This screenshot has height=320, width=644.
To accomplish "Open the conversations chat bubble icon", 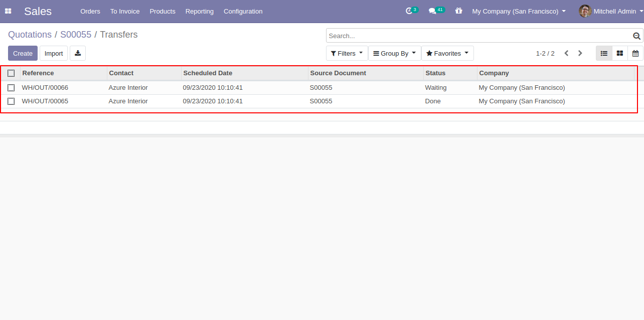I will click(432, 11).
